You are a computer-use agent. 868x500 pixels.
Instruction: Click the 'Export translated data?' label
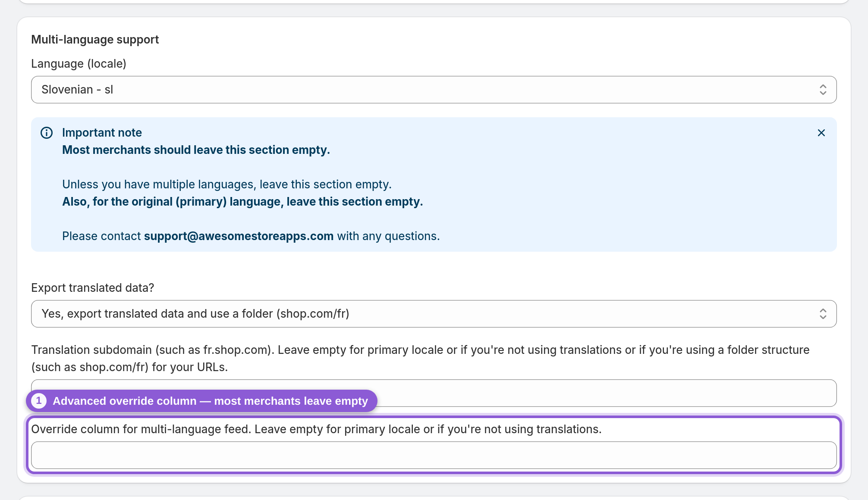pyautogui.click(x=92, y=288)
